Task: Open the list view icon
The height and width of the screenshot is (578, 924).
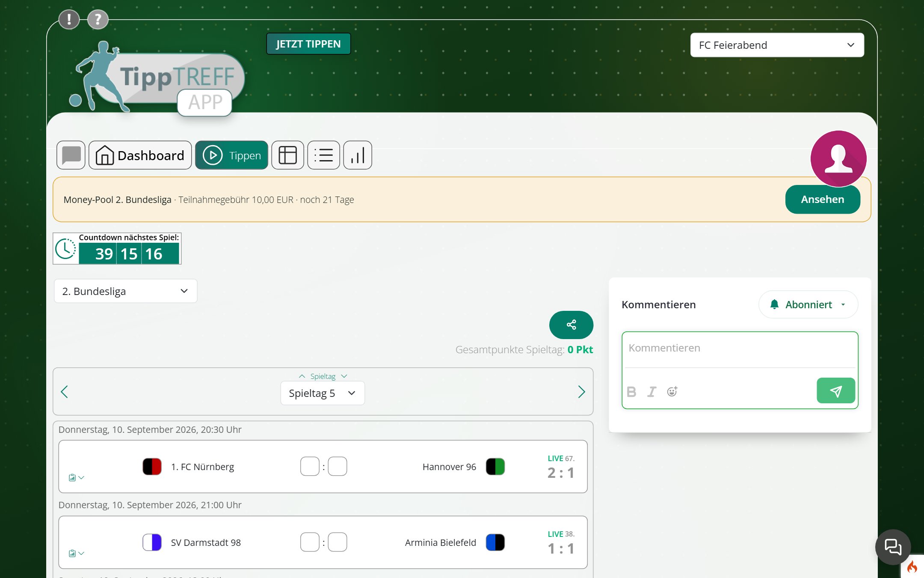Action: (324, 155)
